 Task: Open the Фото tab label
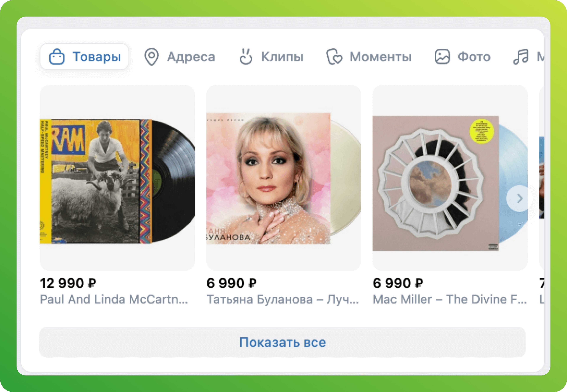(474, 57)
